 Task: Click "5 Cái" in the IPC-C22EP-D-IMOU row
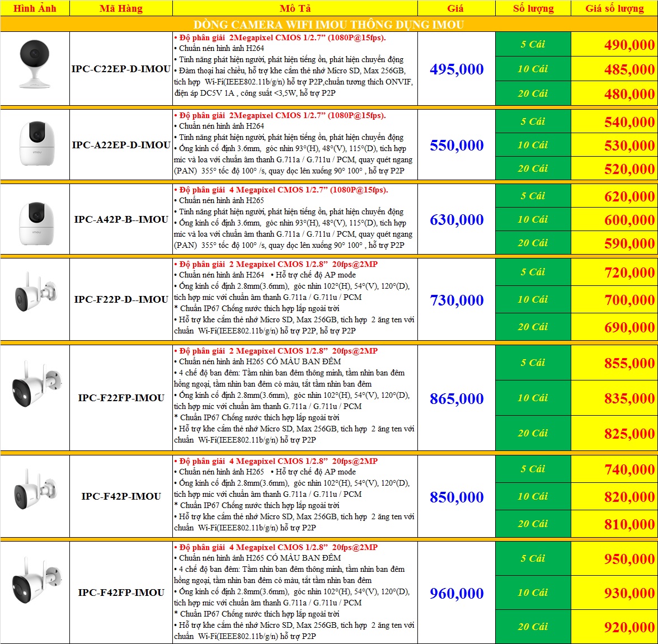click(x=533, y=44)
